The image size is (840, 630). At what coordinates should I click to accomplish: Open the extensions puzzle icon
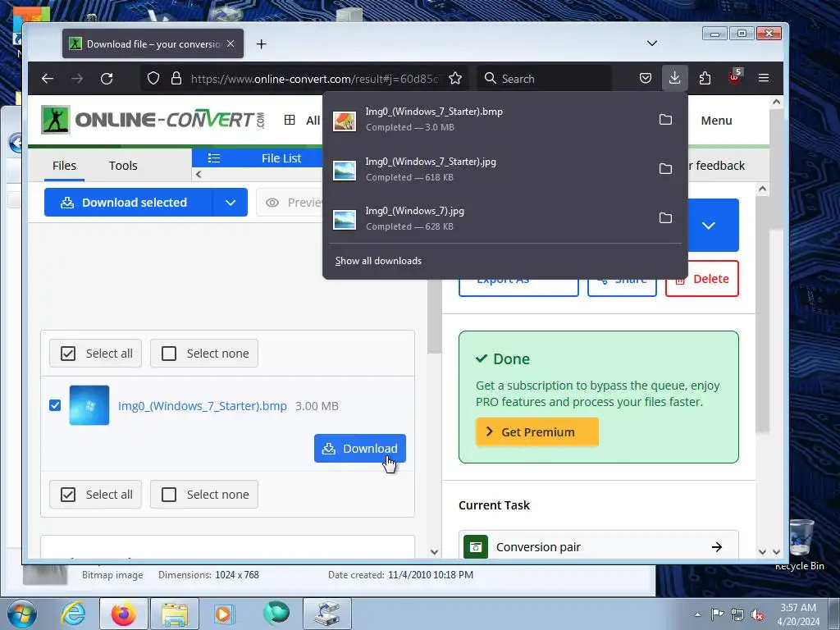[705, 79]
